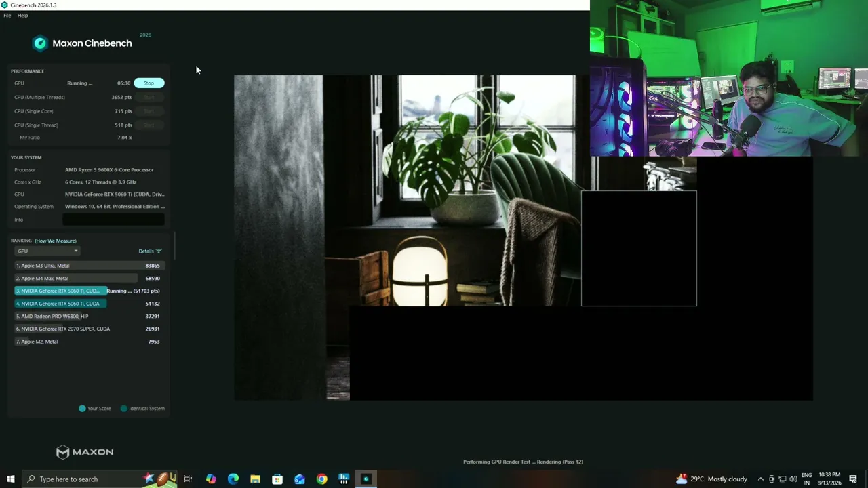
Task: Click the 518 pts single thread score
Action: 123,125
